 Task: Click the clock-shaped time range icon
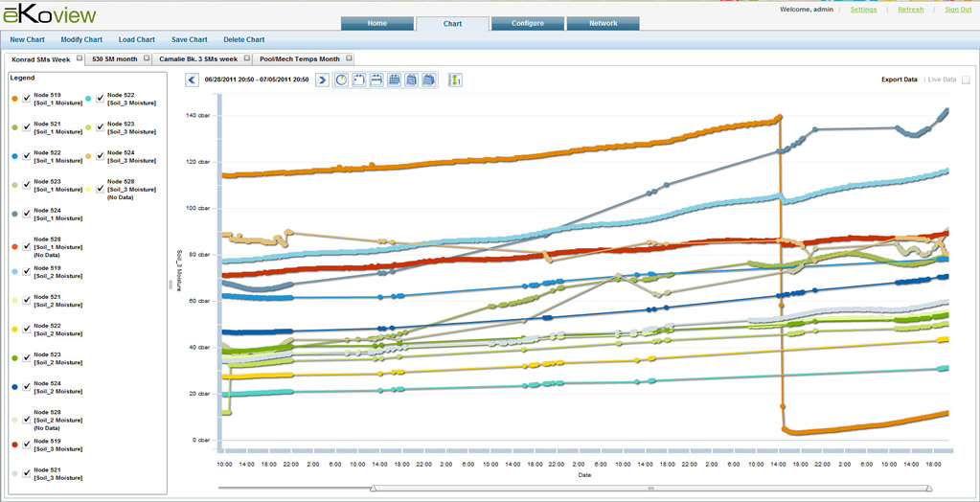(341, 80)
